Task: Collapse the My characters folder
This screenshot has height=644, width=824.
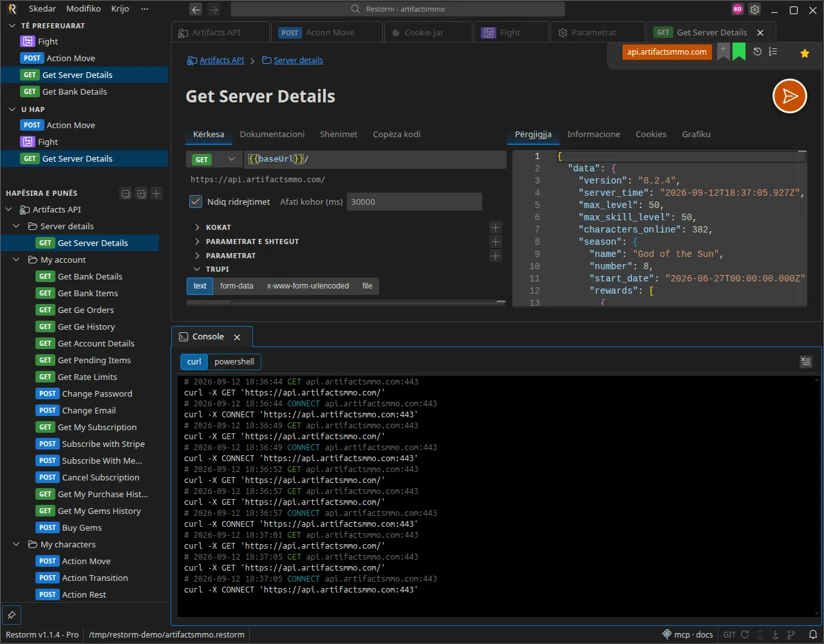Action: pyautogui.click(x=17, y=544)
